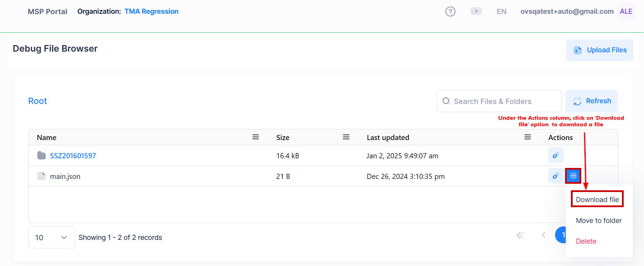This screenshot has height=266, width=644.
Task: Open the help question mark icon
Action: (450, 12)
